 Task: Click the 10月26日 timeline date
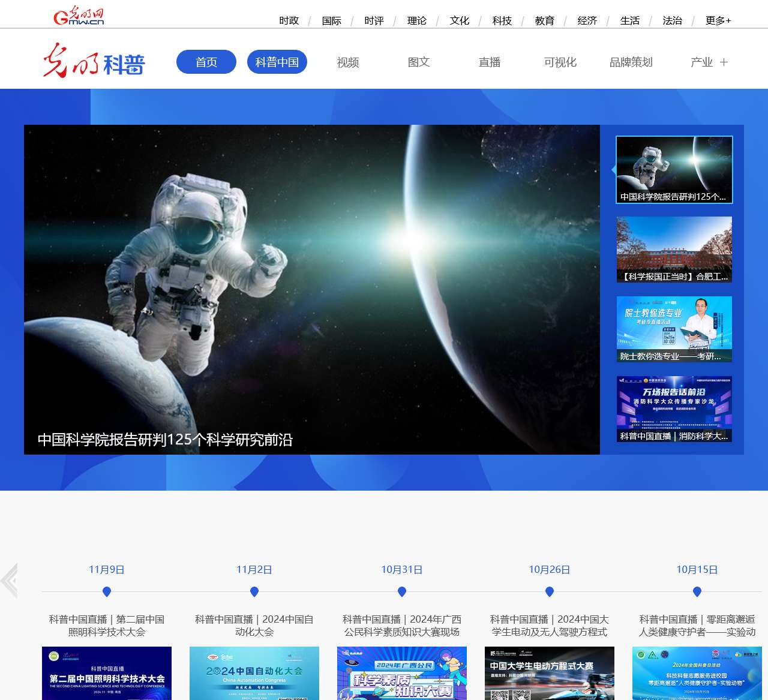pyautogui.click(x=550, y=569)
